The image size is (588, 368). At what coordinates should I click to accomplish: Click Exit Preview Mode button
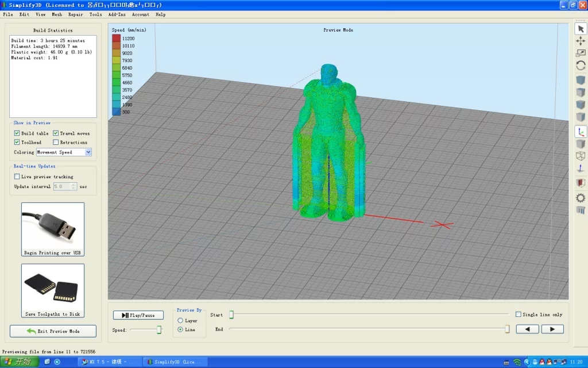click(x=53, y=331)
